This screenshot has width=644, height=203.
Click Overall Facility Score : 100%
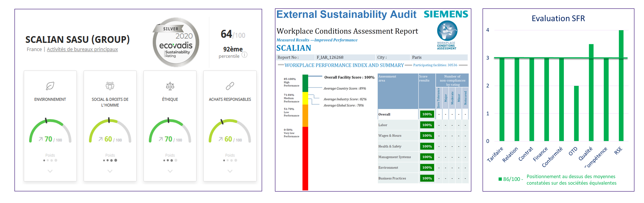tap(349, 77)
